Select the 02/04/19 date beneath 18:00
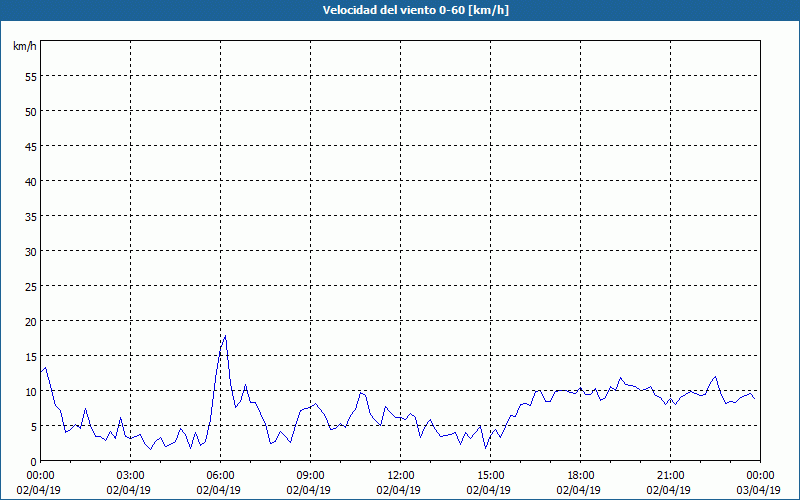The image size is (800, 500). pyautogui.click(x=578, y=490)
